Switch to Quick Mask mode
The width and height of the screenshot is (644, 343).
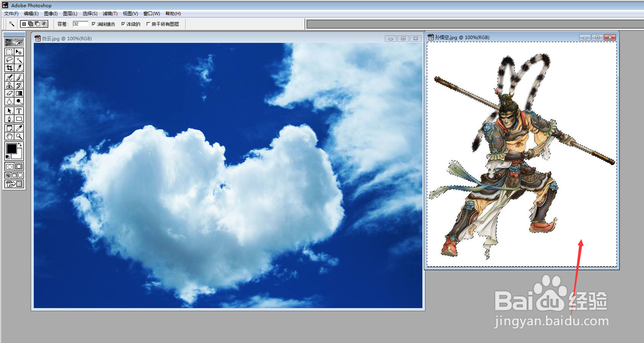point(19,166)
